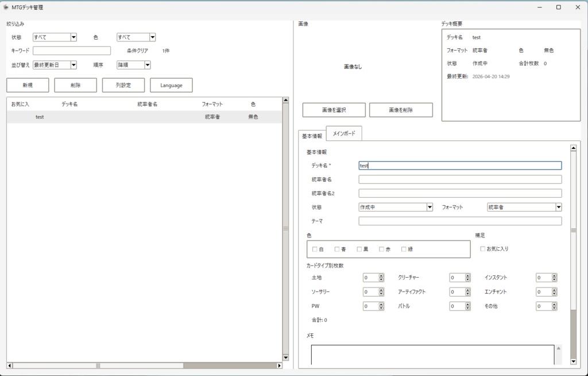Viewport: 588px width, 376px height.
Task: Click detail panel scrollbar up arrow
Action: point(574,148)
